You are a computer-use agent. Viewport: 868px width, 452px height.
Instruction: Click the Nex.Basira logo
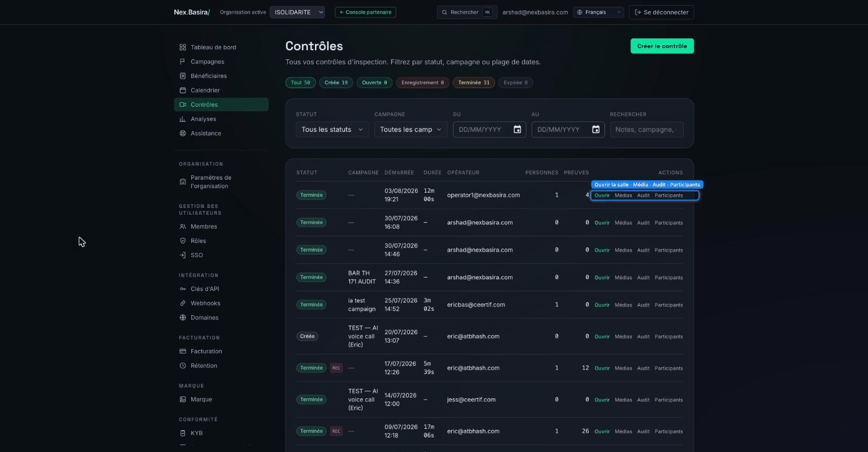(192, 12)
